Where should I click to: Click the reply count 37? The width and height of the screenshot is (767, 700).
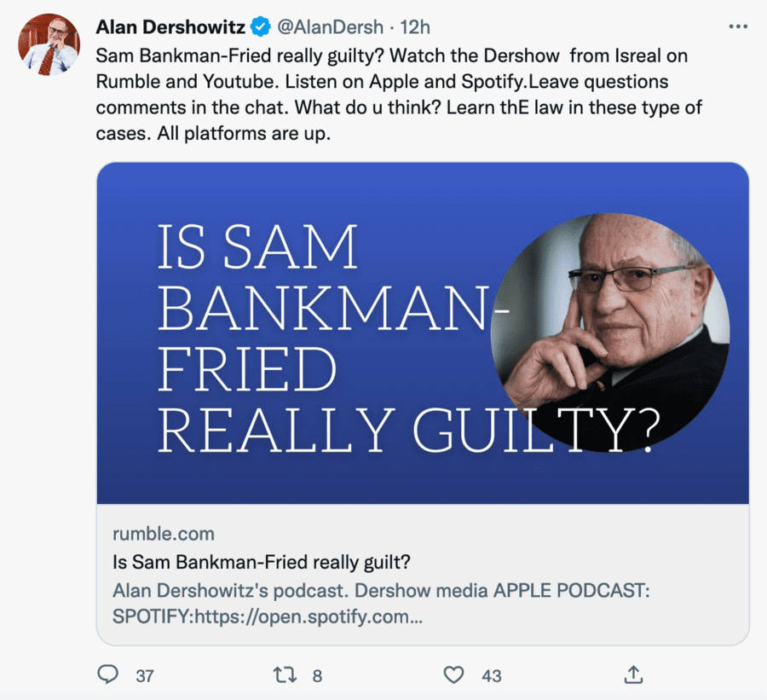pyautogui.click(x=145, y=676)
